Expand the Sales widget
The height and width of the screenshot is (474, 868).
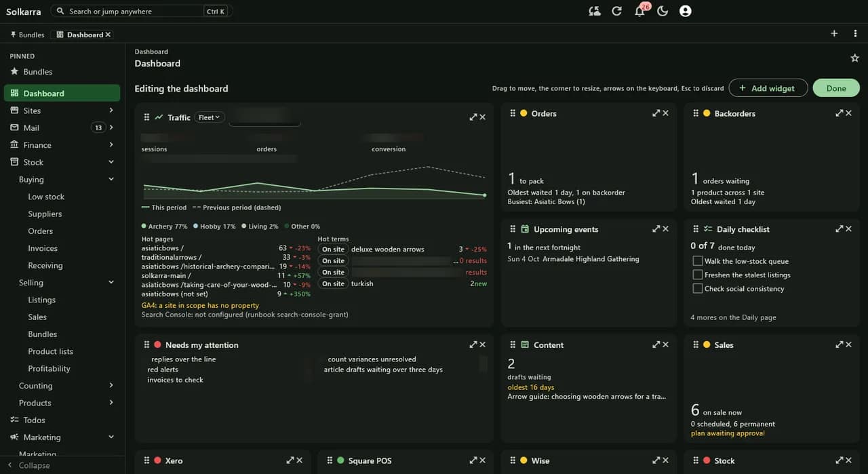[x=839, y=344]
